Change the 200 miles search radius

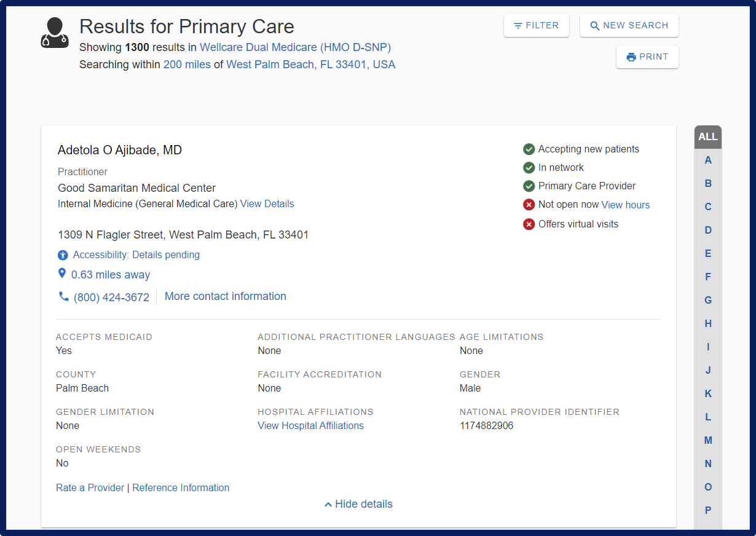click(187, 65)
